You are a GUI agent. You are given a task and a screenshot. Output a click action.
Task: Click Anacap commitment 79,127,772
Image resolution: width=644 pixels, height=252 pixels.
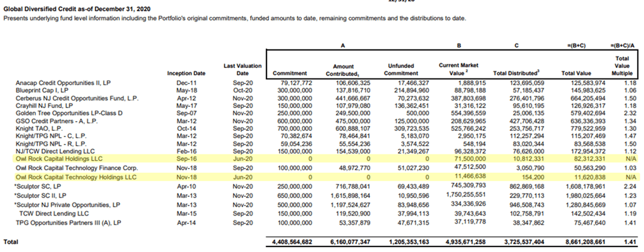click(x=297, y=83)
